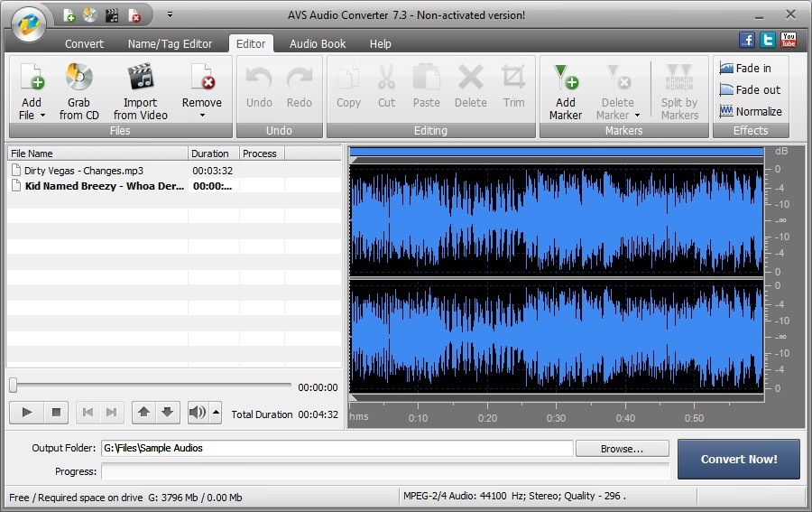This screenshot has width=812, height=512.
Task: Click the previous track button
Action: pyautogui.click(x=88, y=413)
